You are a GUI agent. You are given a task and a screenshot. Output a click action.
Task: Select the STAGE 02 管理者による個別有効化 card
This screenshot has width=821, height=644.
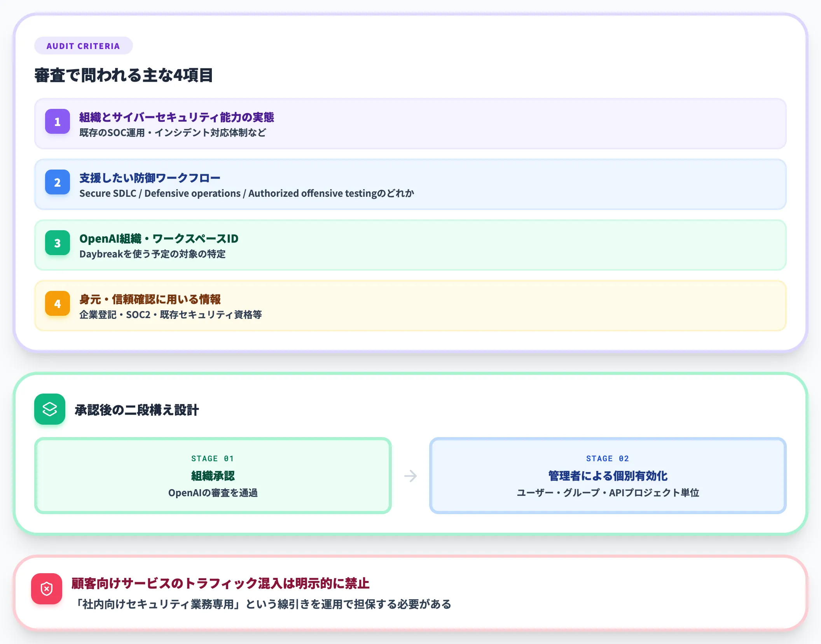point(608,476)
